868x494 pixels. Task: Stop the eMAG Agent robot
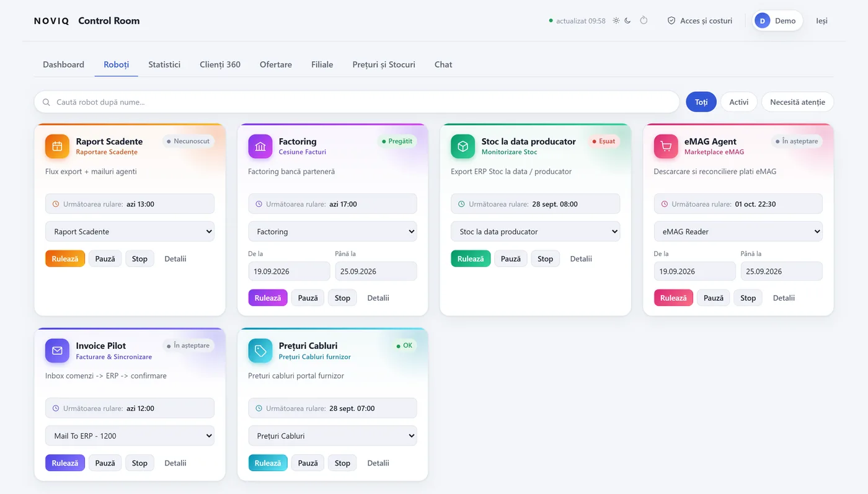pos(748,298)
